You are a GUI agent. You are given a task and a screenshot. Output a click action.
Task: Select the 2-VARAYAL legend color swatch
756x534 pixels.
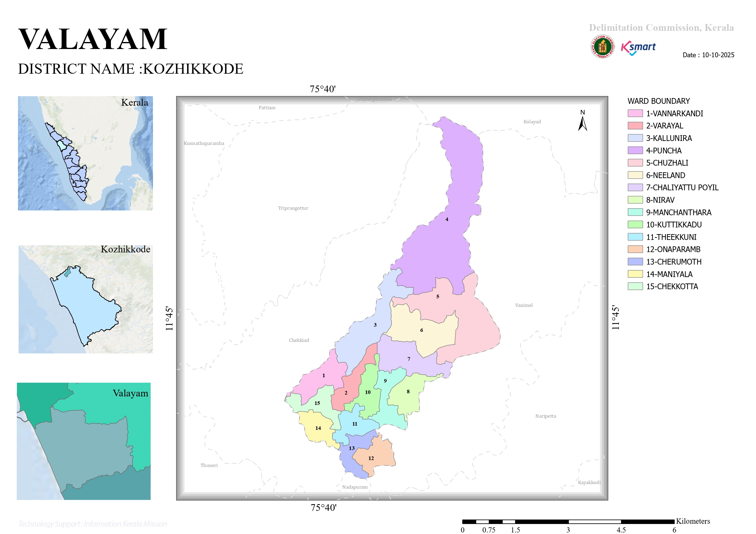pos(635,126)
